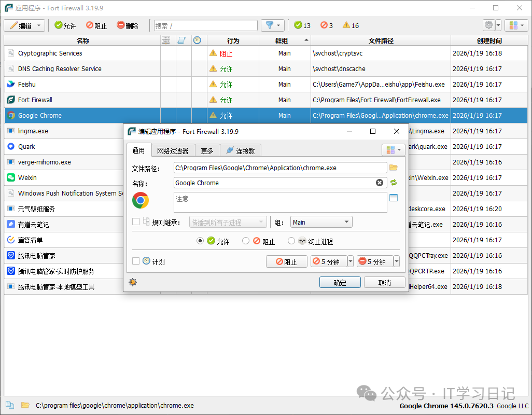Enable the 规则继承 checkbox
Viewport: 532px width, 415px height.
pyautogui.click(x=136, y=222)
